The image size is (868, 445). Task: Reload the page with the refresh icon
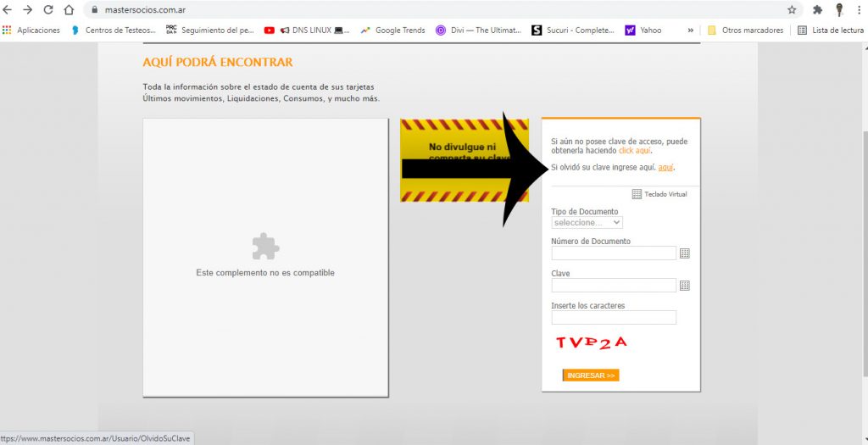48,10
